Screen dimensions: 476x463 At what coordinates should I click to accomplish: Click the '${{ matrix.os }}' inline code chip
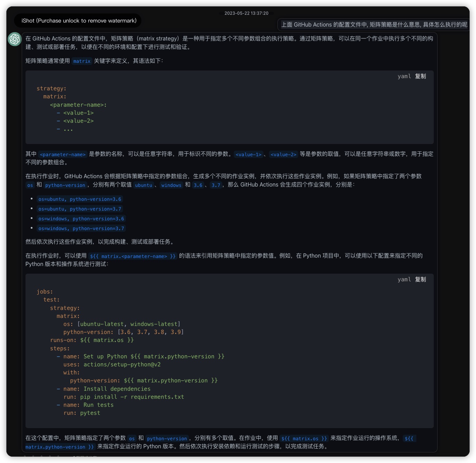pos(304,439)
